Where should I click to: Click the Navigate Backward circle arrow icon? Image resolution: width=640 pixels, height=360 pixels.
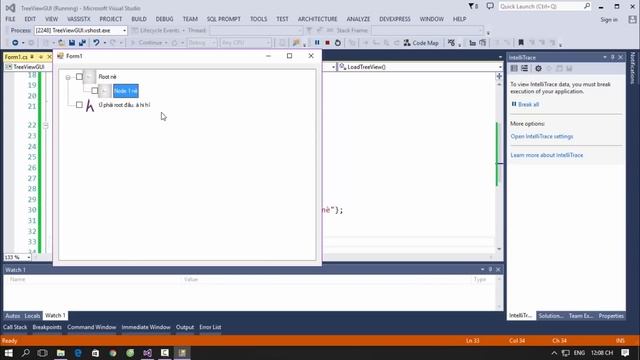pyautogui.click(x=15, y=42)
